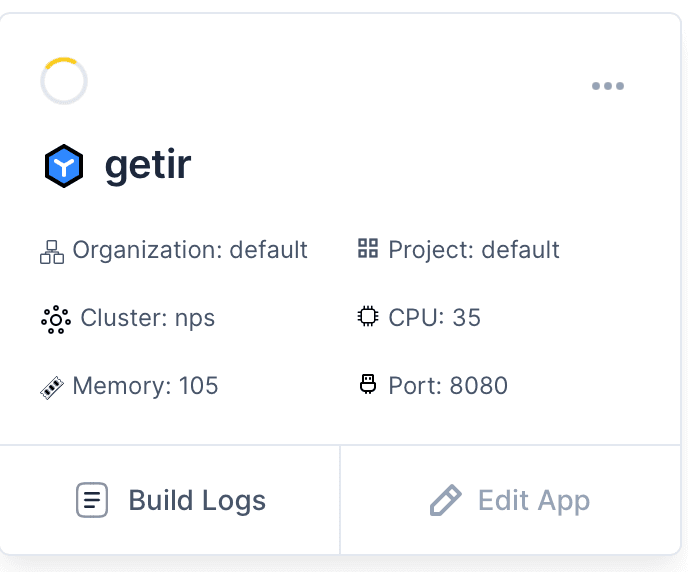Click the Port plug icon
This screenshot has height=572, width=688.
click(x=368, y=385)
